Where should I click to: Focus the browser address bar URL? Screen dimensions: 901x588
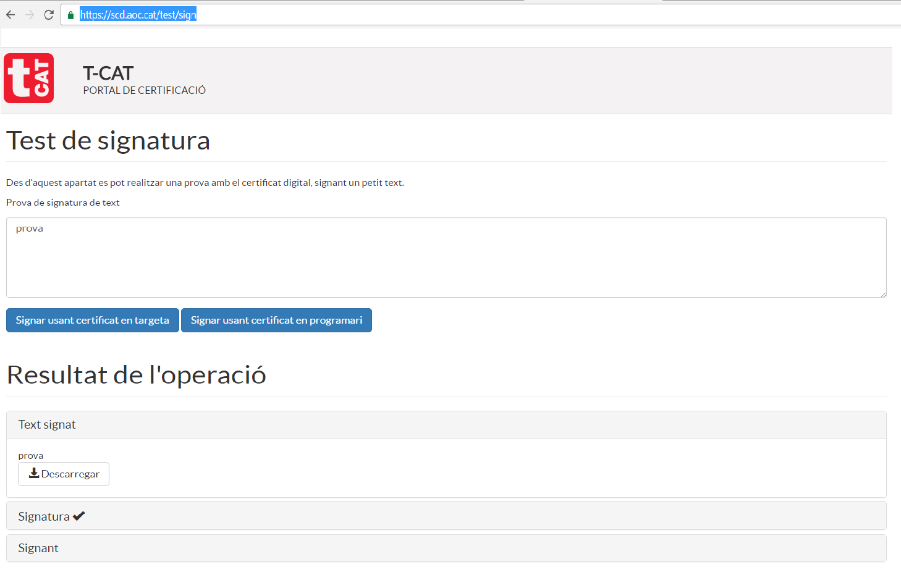click(138, 15)
